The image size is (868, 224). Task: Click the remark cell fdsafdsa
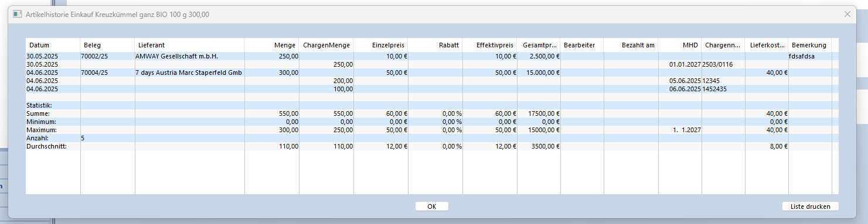pos(810,56)
